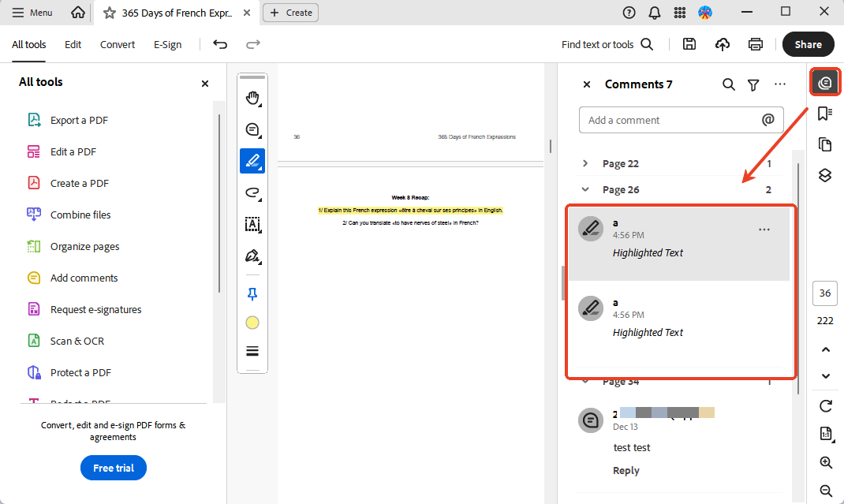
Task: Filter comments using funnel icon
Action: tap(753, 84)
